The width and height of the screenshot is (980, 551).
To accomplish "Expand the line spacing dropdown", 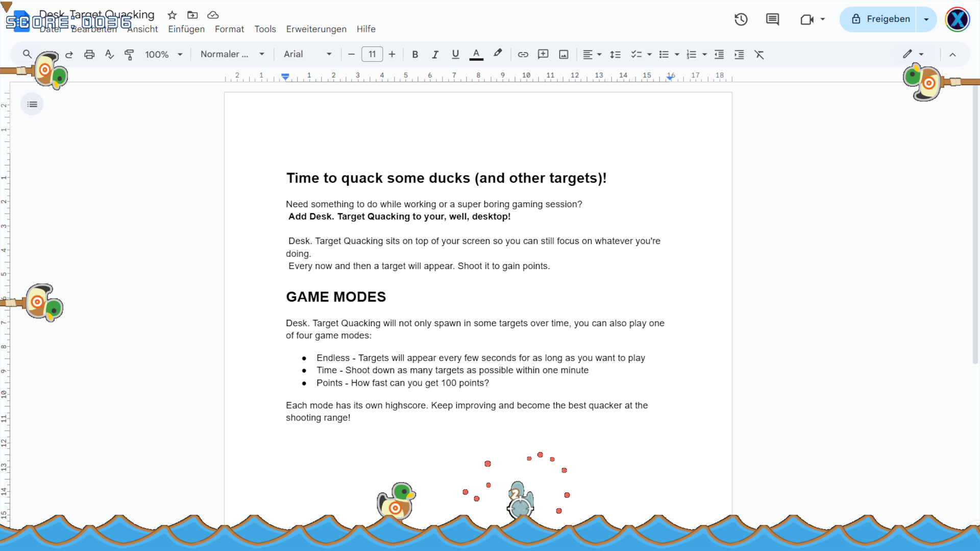I will tap(616, 54).
